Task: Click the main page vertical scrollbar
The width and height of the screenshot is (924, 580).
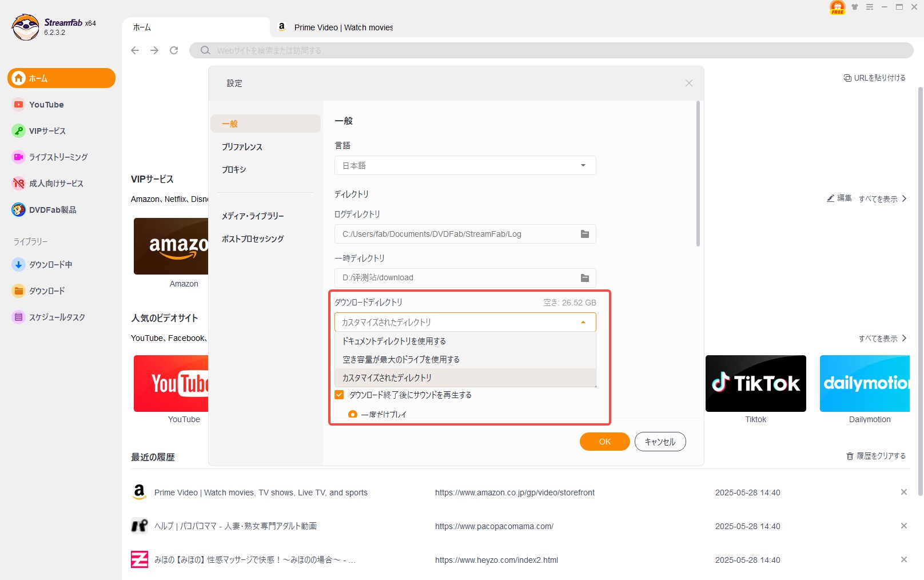Action: tap(921, 291)
